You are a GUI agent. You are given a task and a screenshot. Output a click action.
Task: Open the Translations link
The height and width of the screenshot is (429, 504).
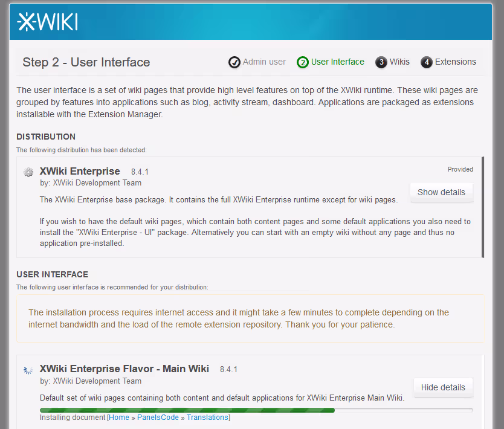[x=207, y=418]
